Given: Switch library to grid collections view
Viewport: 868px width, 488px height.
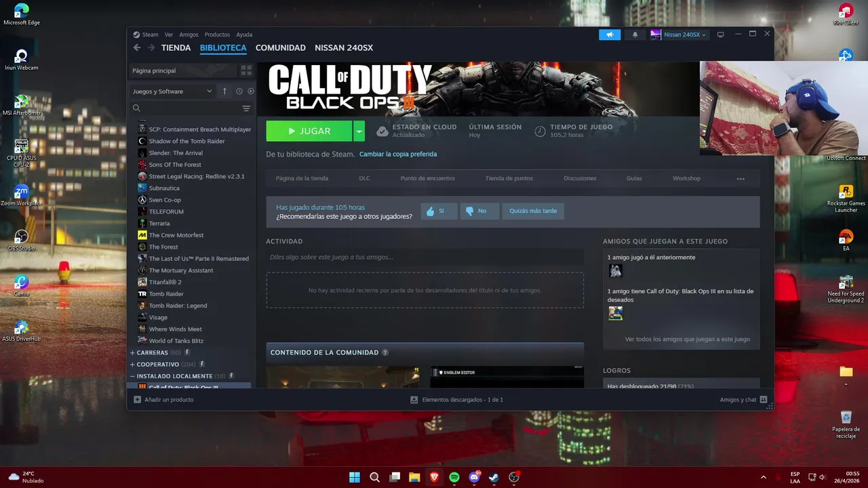Looking at the screenshot, I should pos(246,70).
